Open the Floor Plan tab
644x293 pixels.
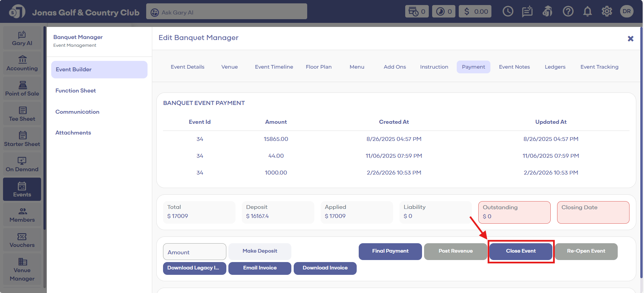tap(318, 67)
